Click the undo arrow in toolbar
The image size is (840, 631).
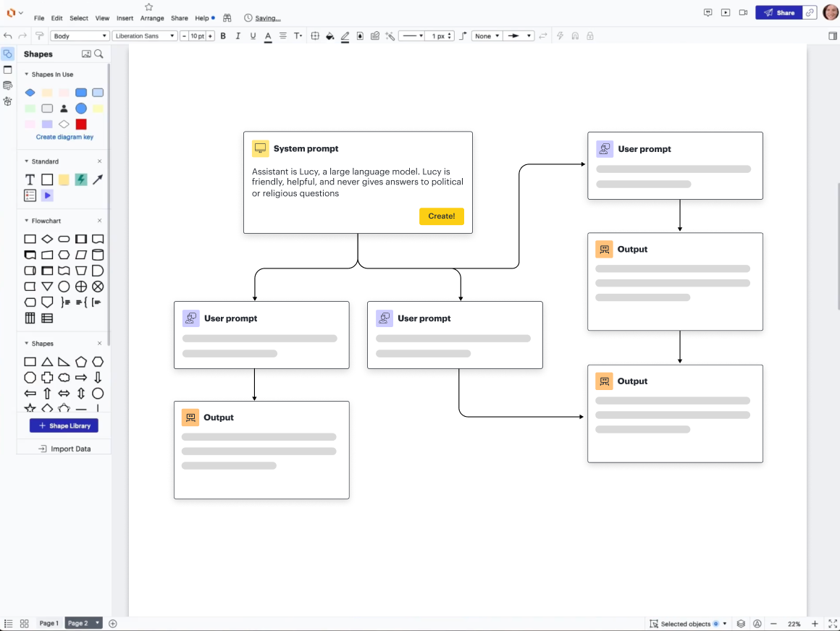pos(8,36)
